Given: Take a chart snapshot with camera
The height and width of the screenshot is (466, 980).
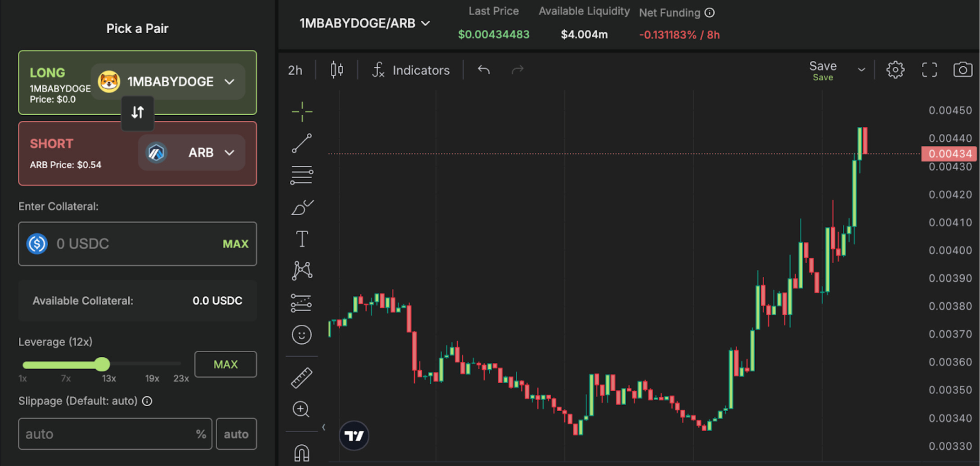Looking at the screenshot, I should (x=962, y=70).
